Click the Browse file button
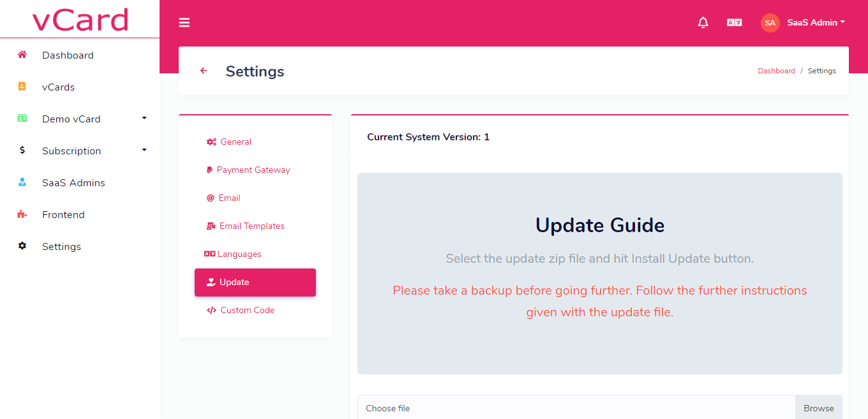The image size is (868, 419). tap(818, 408)
